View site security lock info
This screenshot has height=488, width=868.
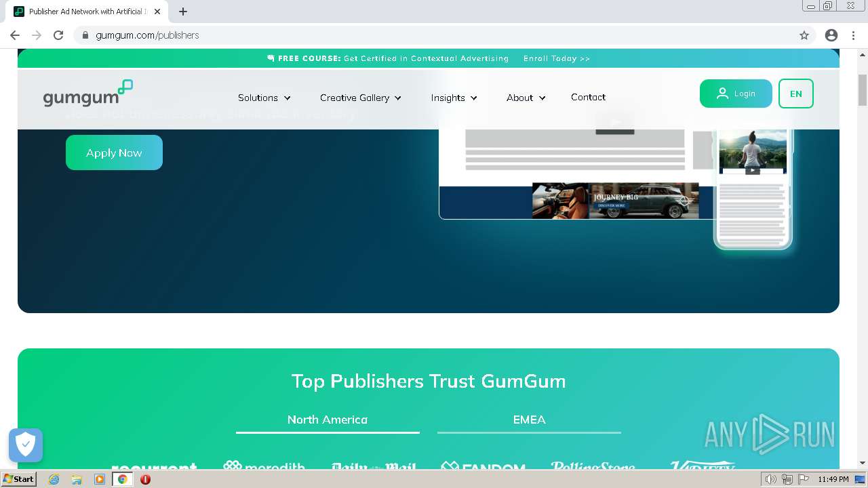pos(85,35)
